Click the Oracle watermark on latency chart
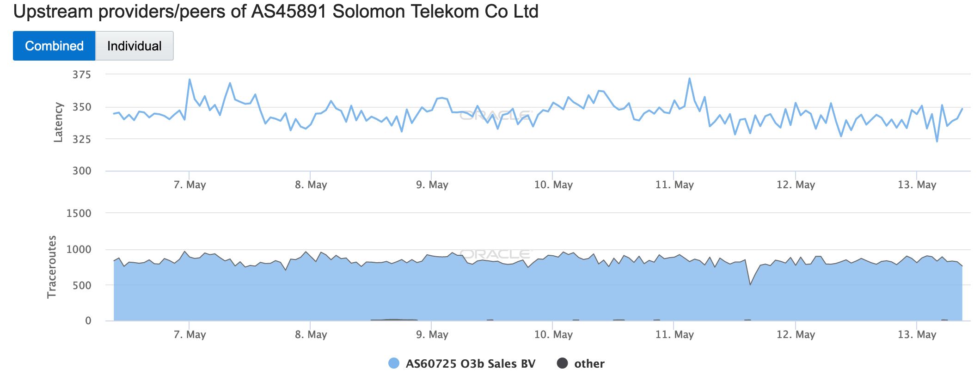This screenshot has height=388, width=980. pos(496,115)
